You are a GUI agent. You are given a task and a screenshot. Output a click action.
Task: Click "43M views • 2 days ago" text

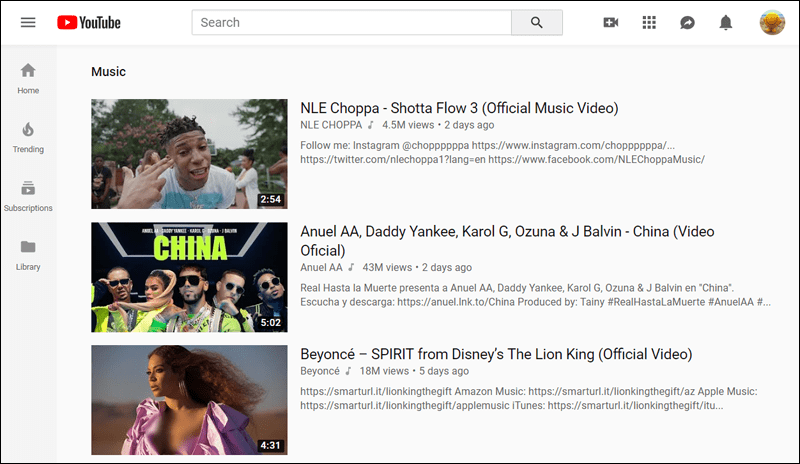(x=417, y=267)
